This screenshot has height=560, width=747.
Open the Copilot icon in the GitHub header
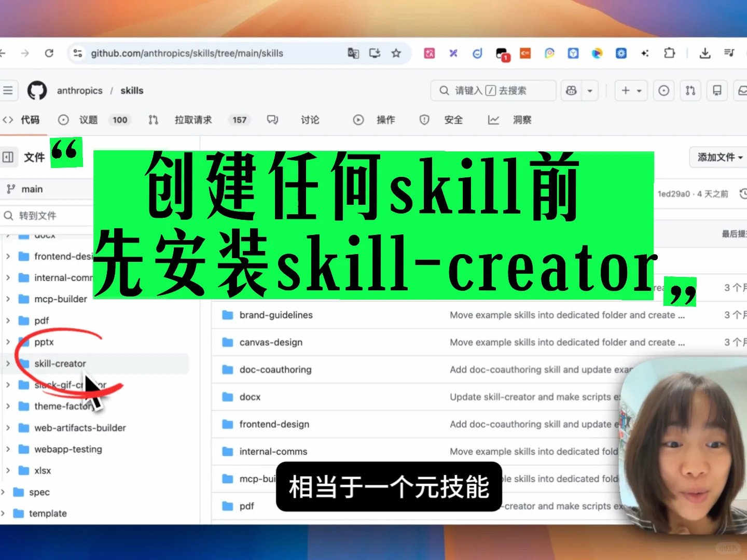coord(571,90)
